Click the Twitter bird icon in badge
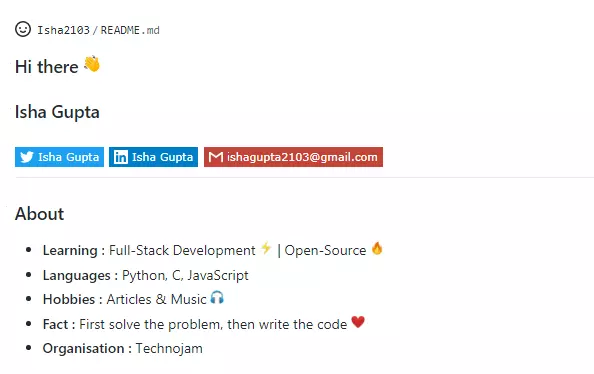The height and width of the screenshot is (374, 594). pos(27,157)
